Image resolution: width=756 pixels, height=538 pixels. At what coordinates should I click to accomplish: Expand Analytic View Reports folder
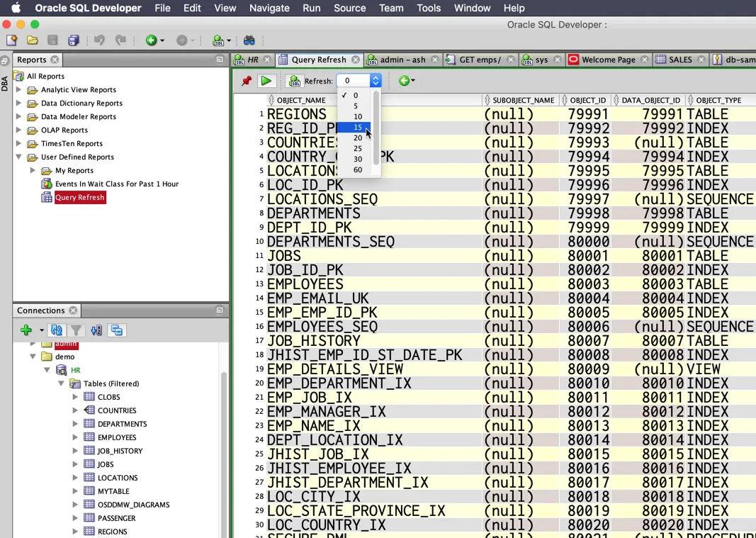pos(19,89)
